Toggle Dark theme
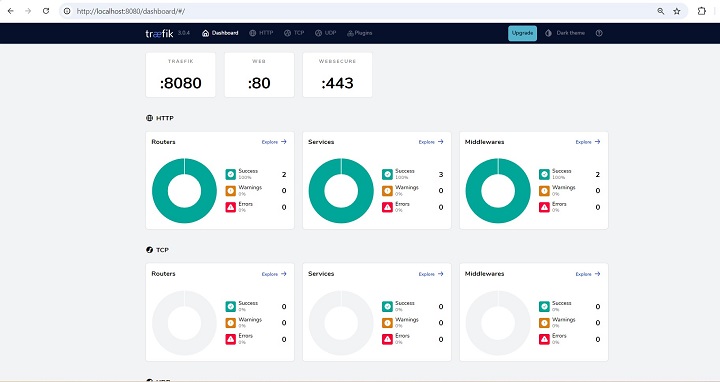The width and height of the screenshot is (720, 382). [x=565, y=33]
